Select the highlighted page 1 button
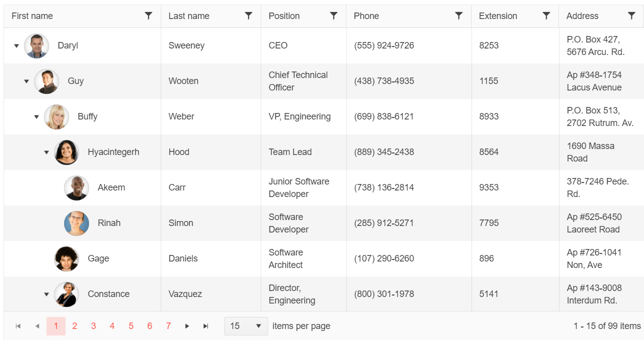The height and width of the screenshot is (340, 644). [x=56, y=325]
